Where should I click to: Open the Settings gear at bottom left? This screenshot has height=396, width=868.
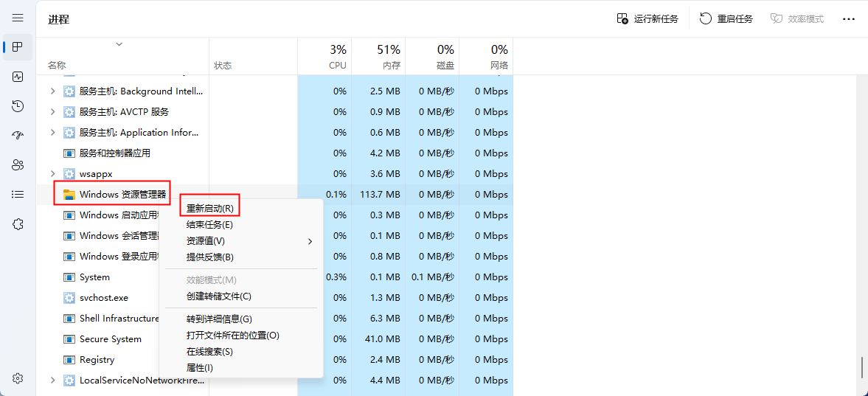pyautogui.click(x=18, y=378)
